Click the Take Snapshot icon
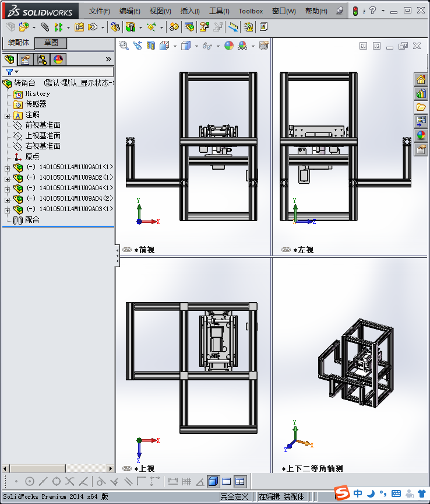The height and width of the screenshot is (504, 430). [263, 27]
